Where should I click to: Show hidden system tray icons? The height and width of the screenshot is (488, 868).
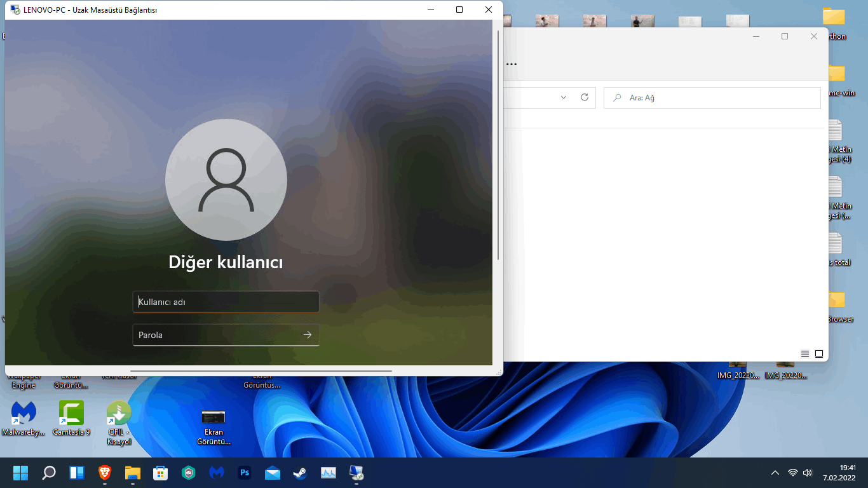[775, 473]
